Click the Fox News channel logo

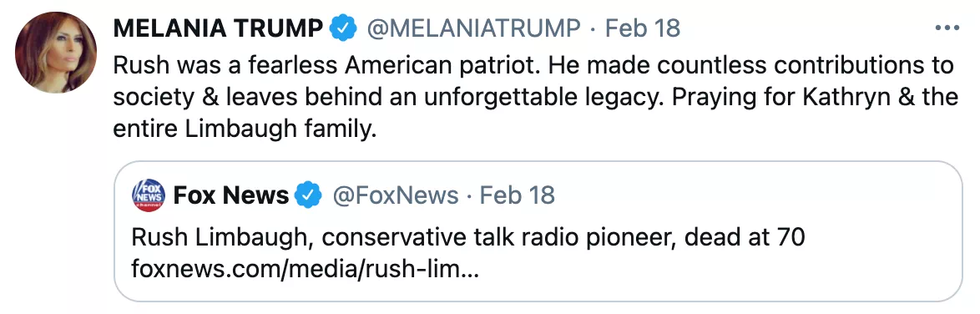[149, 195]
